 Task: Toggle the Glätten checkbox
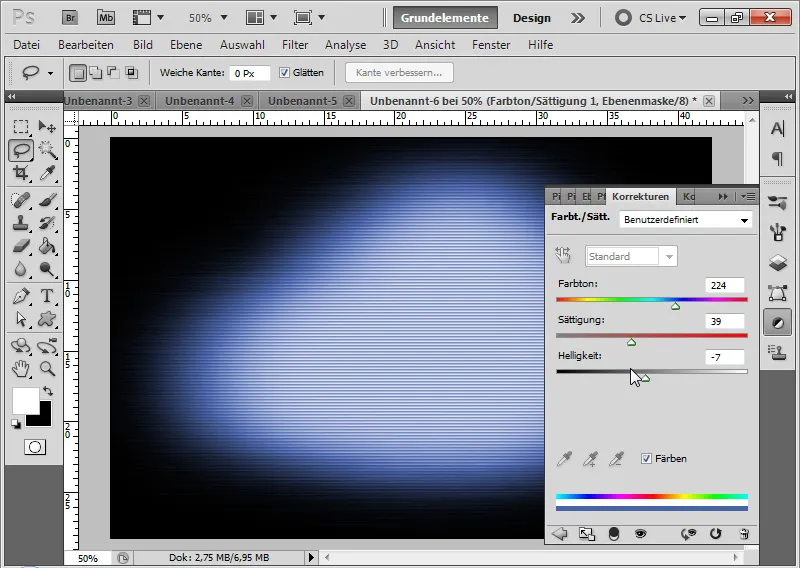tap(284, 72)
